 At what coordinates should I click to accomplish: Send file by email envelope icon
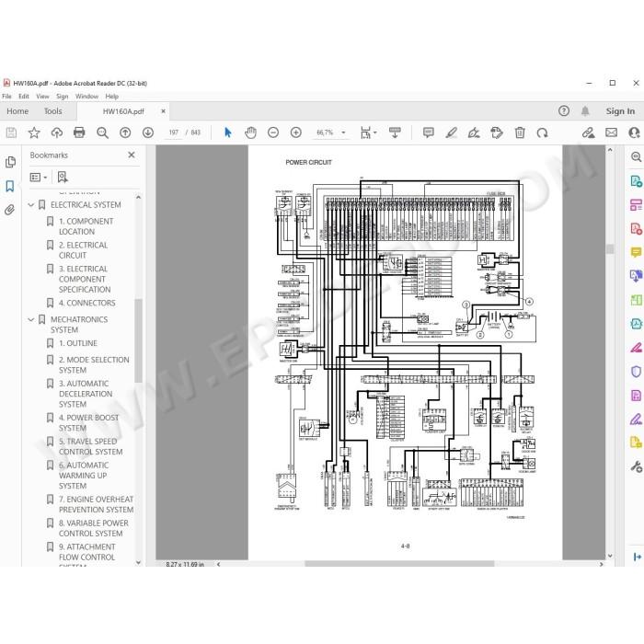611,132
